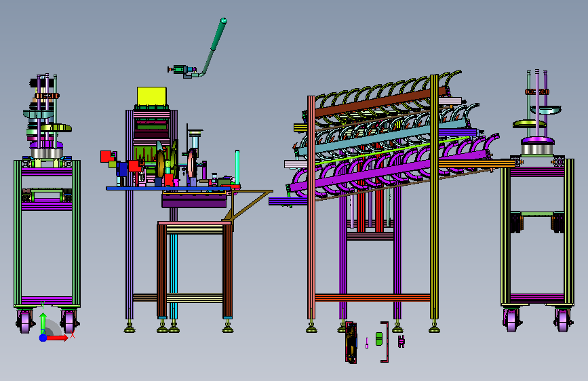Pick the red bracket-shaped part below the rack
Viewport: 588px width, 381px height.
(x=385, y=342)
